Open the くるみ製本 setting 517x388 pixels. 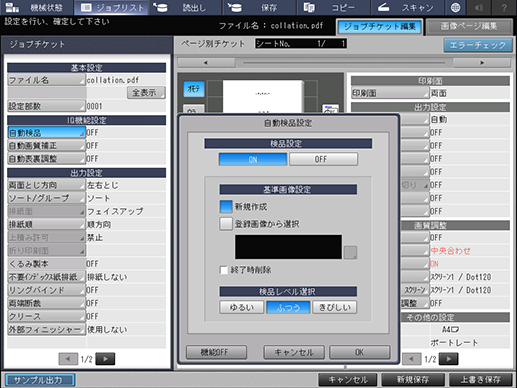click(x=46, y=264)
